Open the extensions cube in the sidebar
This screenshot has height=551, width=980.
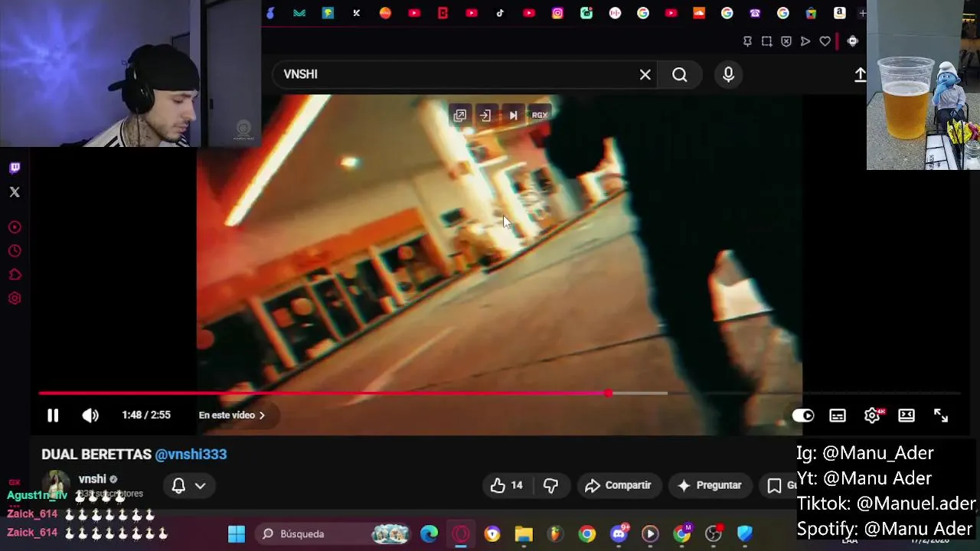(x=15, y=275)
